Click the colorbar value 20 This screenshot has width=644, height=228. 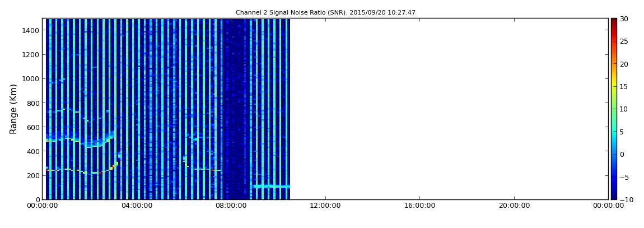[624, 64]
